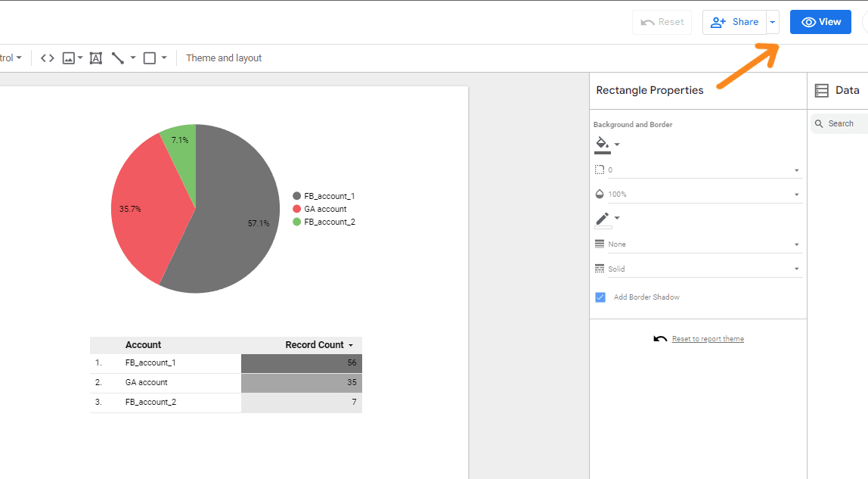Expand the fill color dropdown arrow
The image size is (868, 479).
[617, 145]
